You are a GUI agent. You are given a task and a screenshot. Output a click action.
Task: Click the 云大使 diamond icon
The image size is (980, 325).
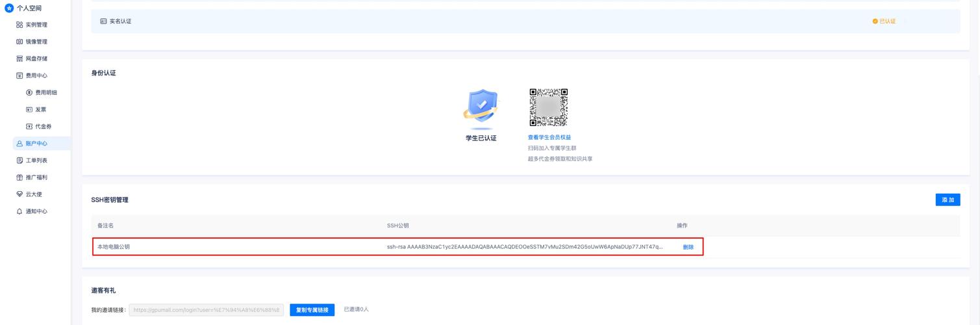[19, 194]
